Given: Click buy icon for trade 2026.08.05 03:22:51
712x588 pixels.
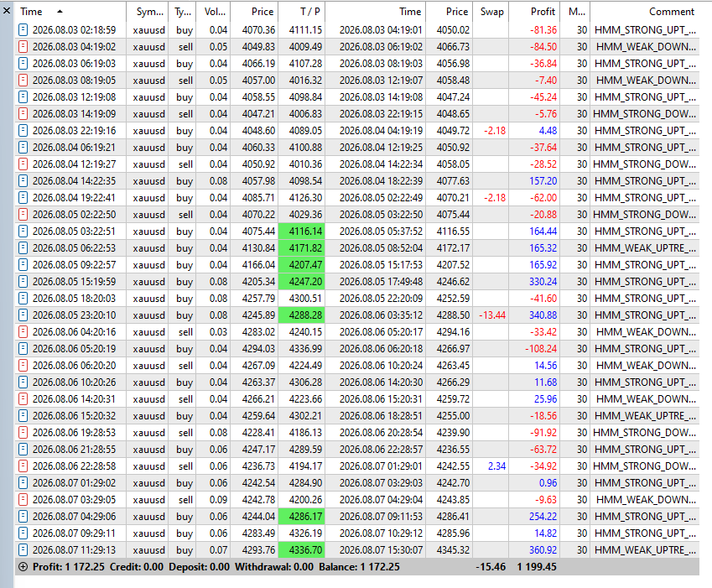Looking at the screenshot, I should click(23, 232).
